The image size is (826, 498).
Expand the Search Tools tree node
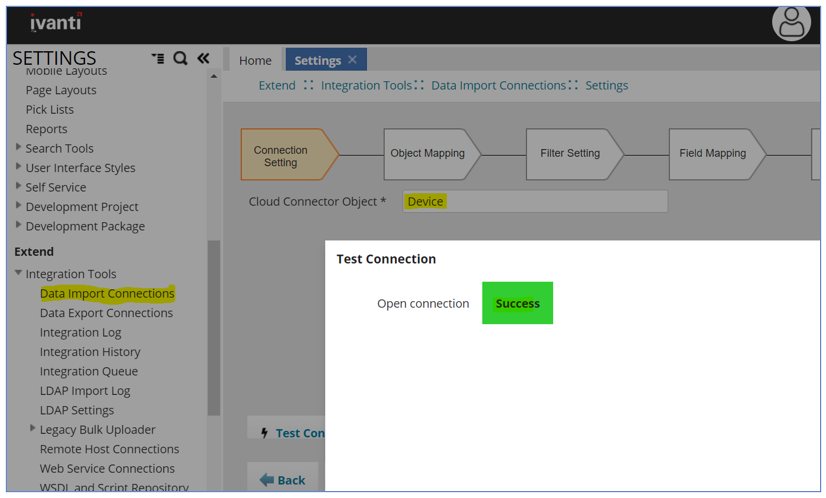click(18, 148)
